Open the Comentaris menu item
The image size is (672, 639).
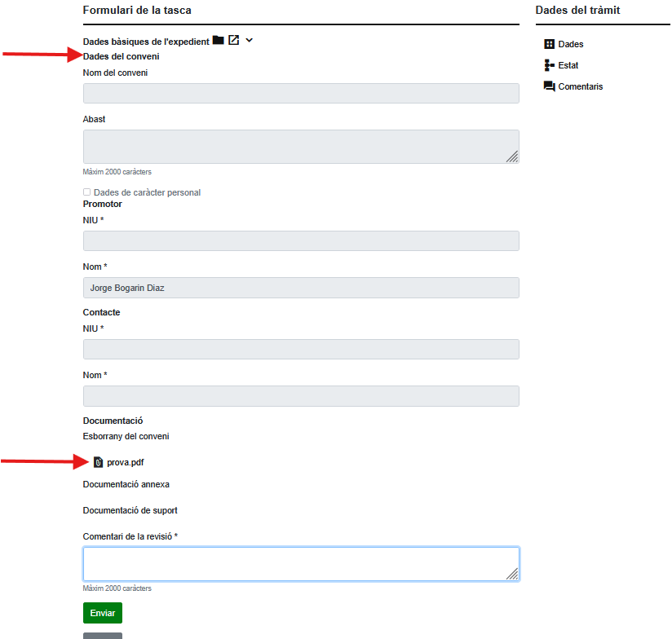click(x=581, y=86)
